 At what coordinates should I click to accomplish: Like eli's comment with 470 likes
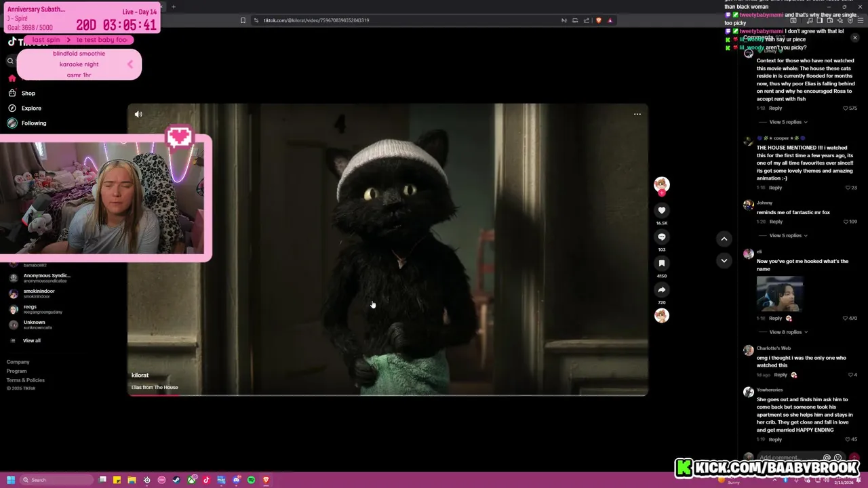pyautogui.click(x=846, y=318)
